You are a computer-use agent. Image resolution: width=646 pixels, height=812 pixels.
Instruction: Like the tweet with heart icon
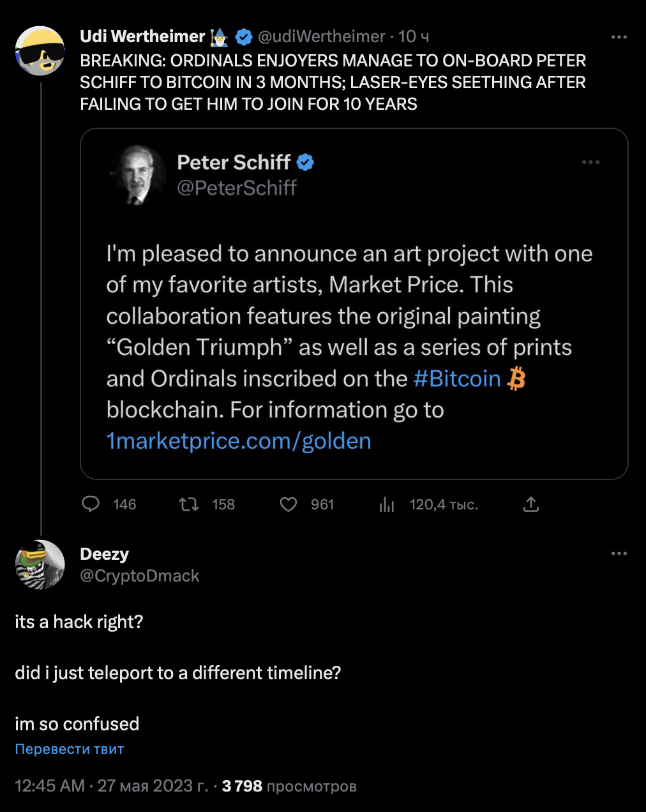click(x=289, y=504)
